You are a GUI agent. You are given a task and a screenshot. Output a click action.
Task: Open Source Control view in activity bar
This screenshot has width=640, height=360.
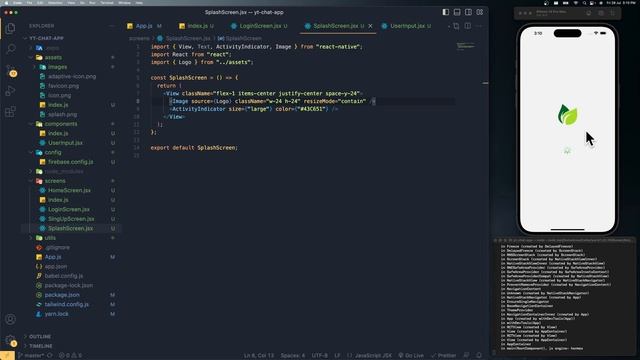click(11, 70)
